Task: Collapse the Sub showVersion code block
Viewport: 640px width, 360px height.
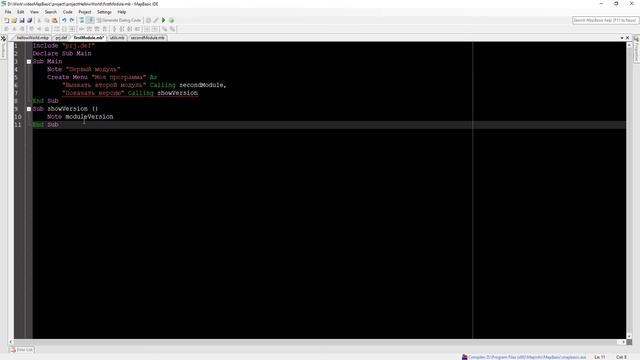Action: click(x=29, y=109)
